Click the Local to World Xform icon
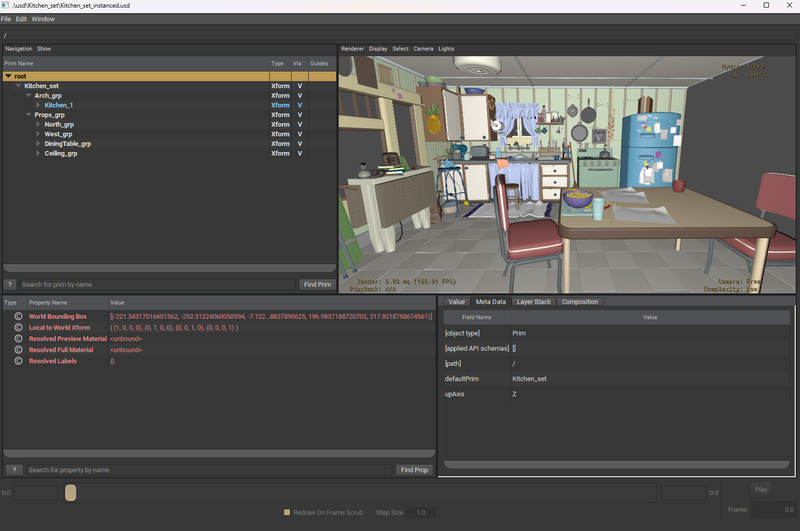The image size is (800, 531). coord(19,327)
